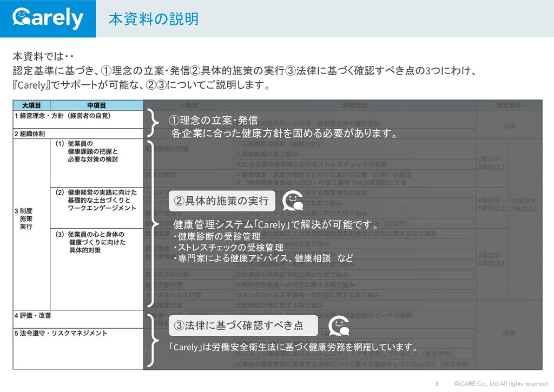This screenshot has width=554, height=392.
Task: Click the intro text 本資料では・・
Action: point(43,56)
